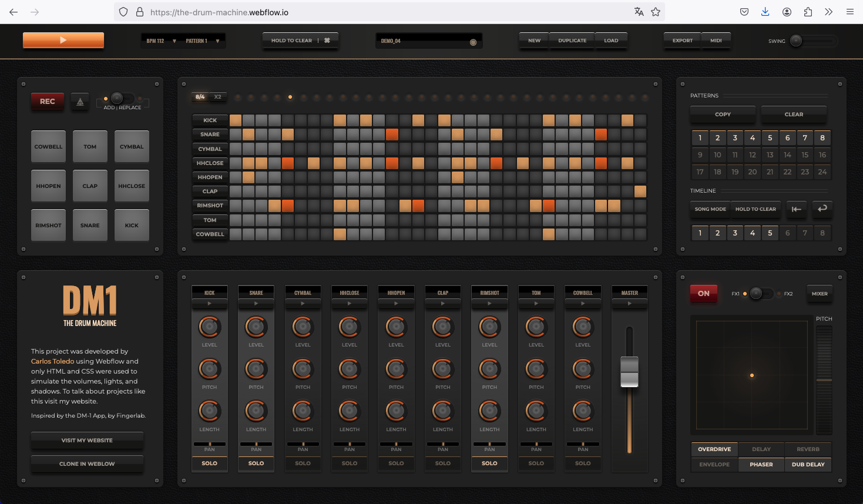Flip the FX1 / FX2 switch
863x504 pixels.
point(761,293)
